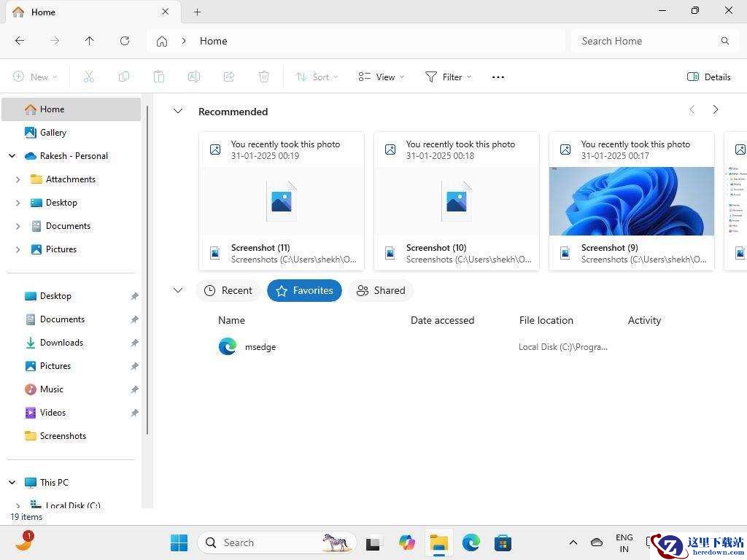Expand the OneDrive Pictures folder node

(x=18, y=249)
